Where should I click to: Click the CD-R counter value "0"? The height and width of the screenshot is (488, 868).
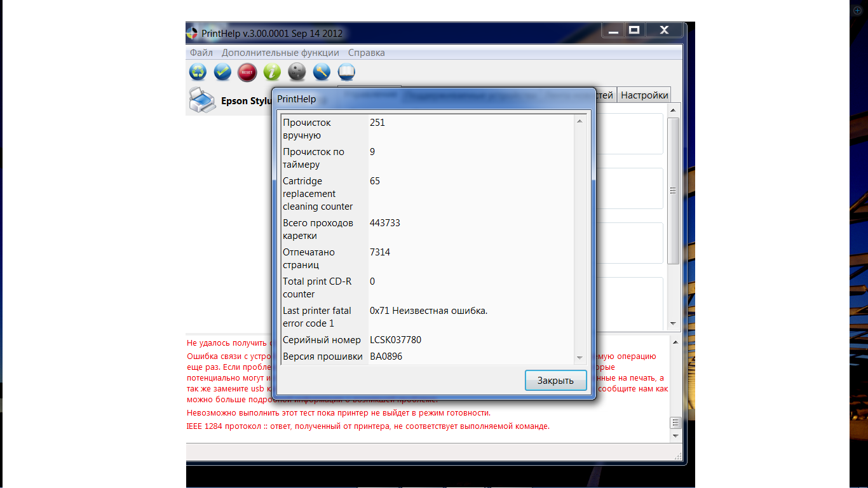pyautogui.click(x=372, y=281)
